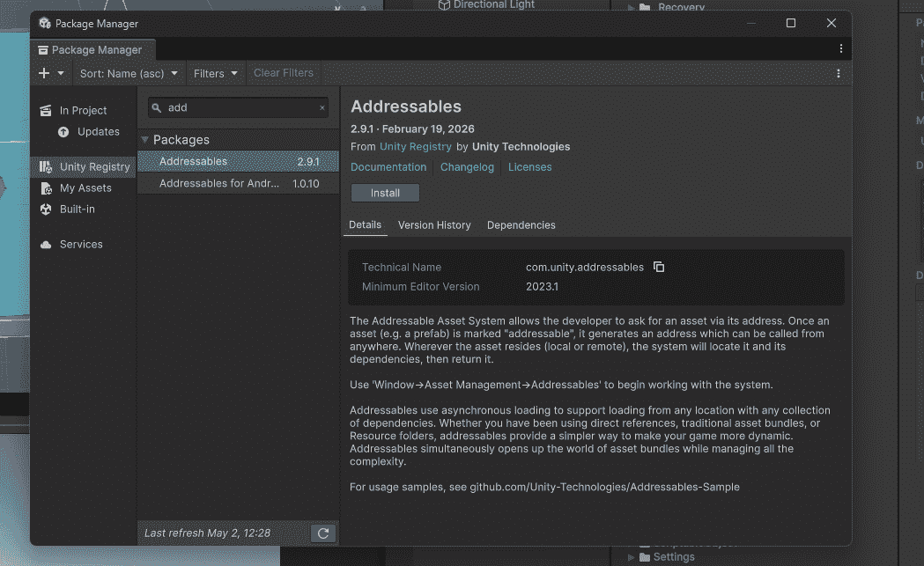Switch to the Version History tab
The image size is (924, 566).
pyautogui.click(x=434, y=225)
